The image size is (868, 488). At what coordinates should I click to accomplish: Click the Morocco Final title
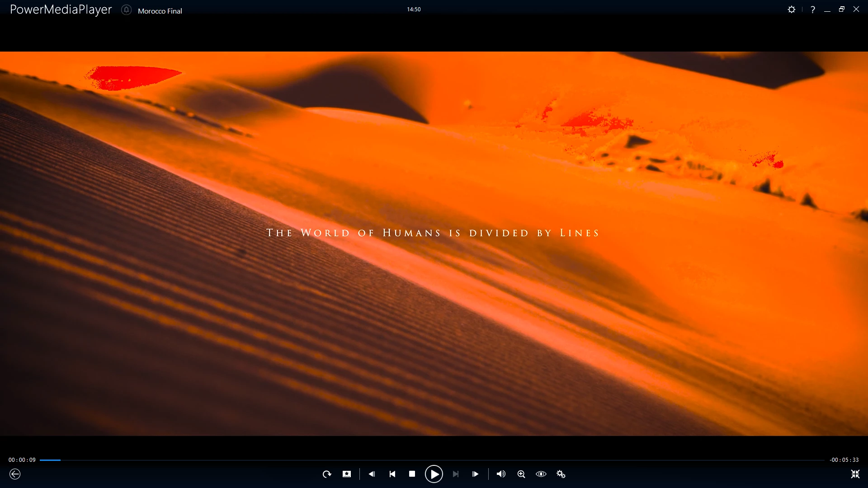160,11
